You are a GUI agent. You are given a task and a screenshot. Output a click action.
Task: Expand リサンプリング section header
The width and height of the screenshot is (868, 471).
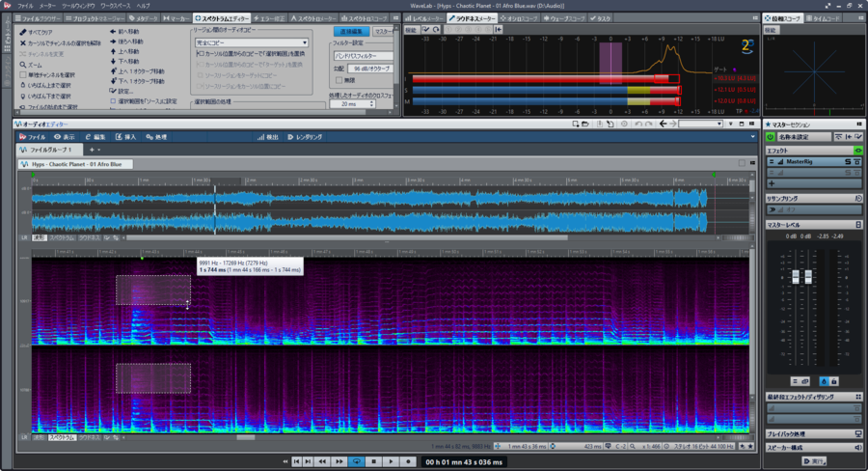(x=814, y=199)
